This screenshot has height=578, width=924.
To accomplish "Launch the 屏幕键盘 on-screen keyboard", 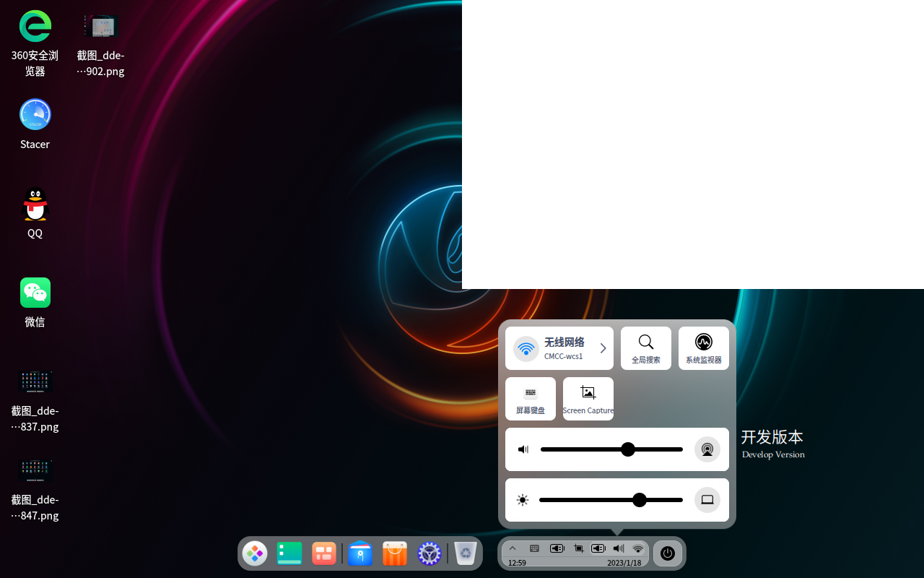I will pyautogui.click(x=530, y=398).
